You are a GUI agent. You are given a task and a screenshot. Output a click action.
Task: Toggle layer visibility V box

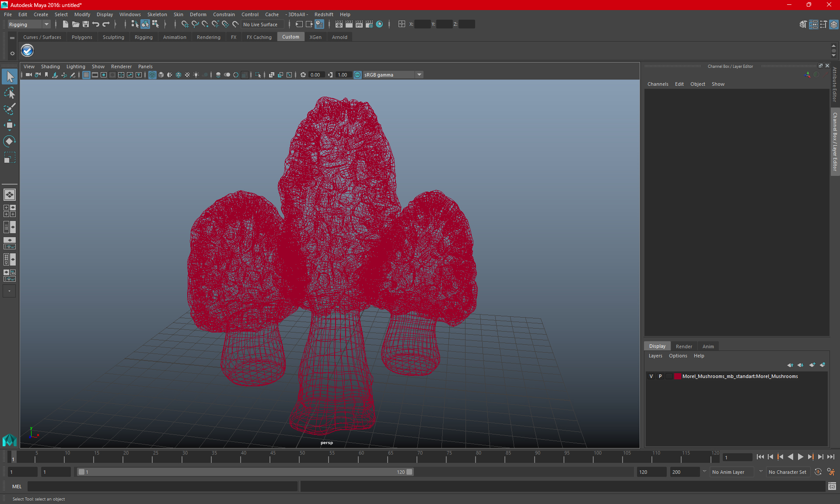click(x=651, y=376)
